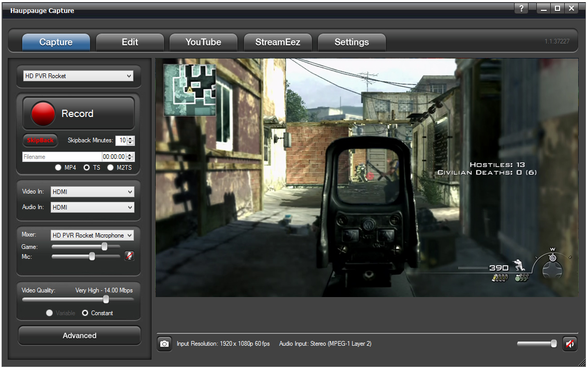Click the Very High - 14.00 Mbps label
Image resolution: width=588 pixels, height=369 pixels.
pos(104,290)
